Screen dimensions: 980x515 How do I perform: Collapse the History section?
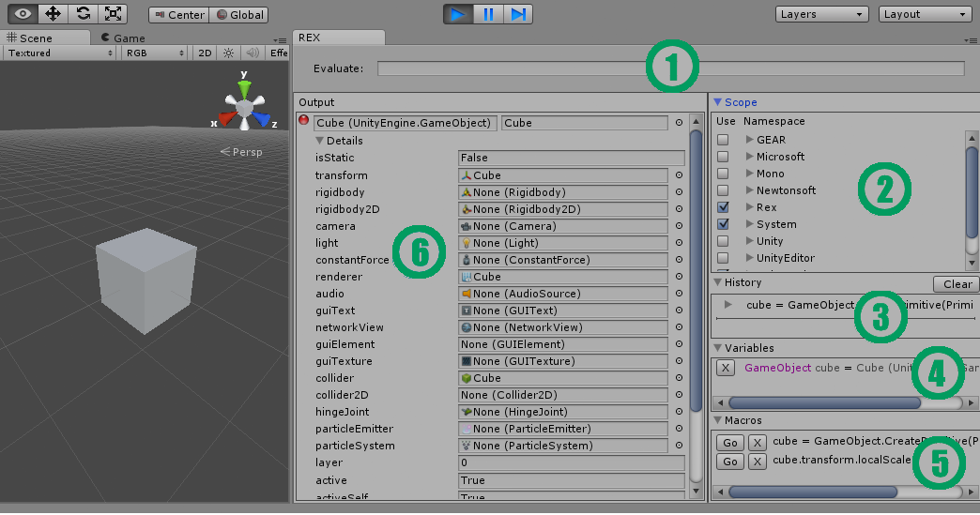coord(717,282)
